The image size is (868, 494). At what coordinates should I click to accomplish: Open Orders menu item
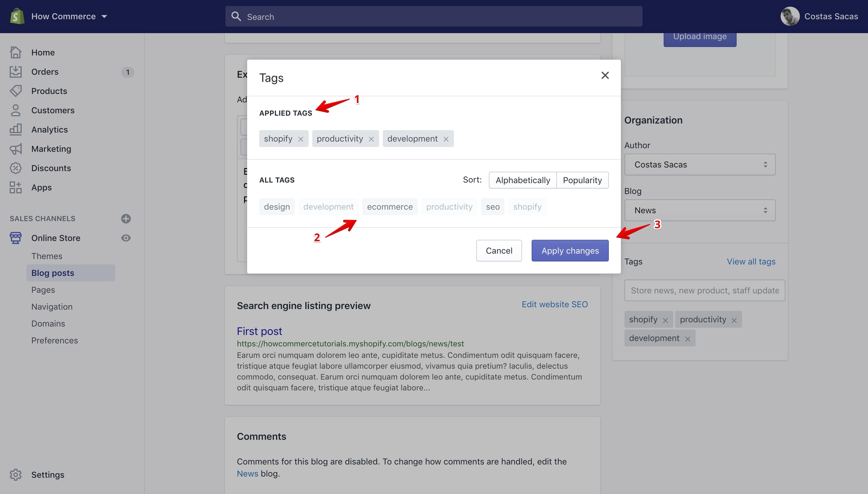45,72
